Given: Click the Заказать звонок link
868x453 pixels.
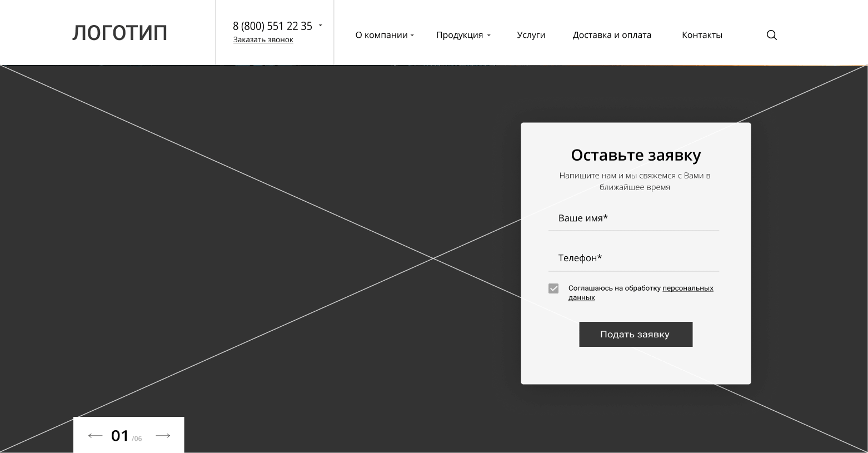Looking at the screenshot, I should (x=263, y=40).
